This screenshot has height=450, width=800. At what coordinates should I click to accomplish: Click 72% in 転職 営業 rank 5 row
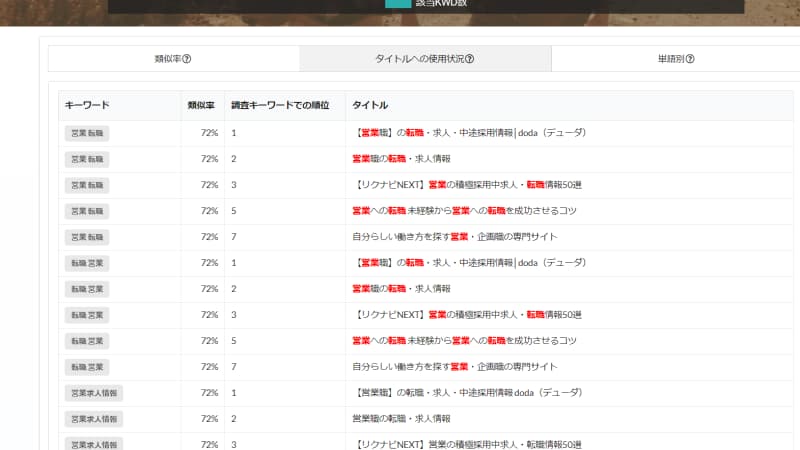point(209,341)
